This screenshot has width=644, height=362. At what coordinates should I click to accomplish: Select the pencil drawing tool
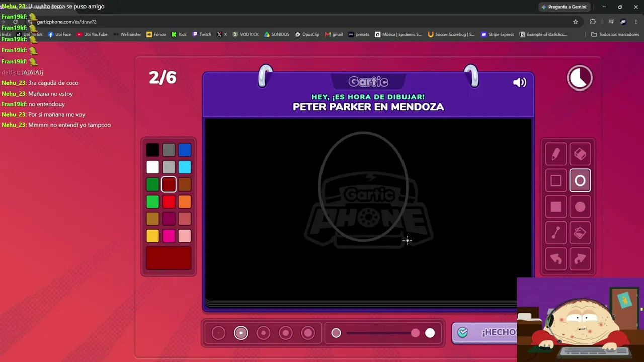click(x=556, y=154)
